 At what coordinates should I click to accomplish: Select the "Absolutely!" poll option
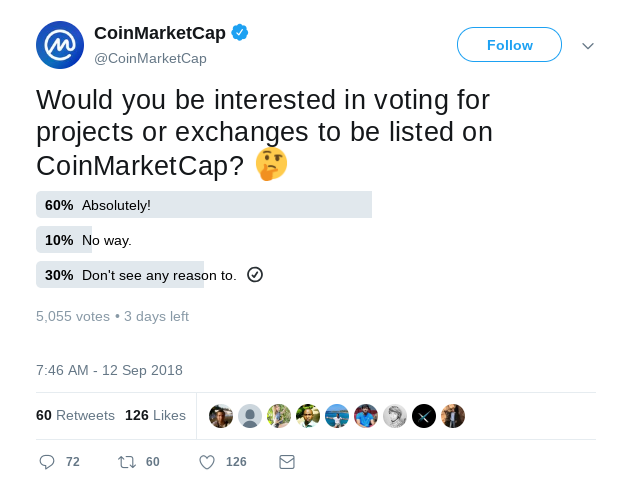pyautogui.click(x=116, y=205)
